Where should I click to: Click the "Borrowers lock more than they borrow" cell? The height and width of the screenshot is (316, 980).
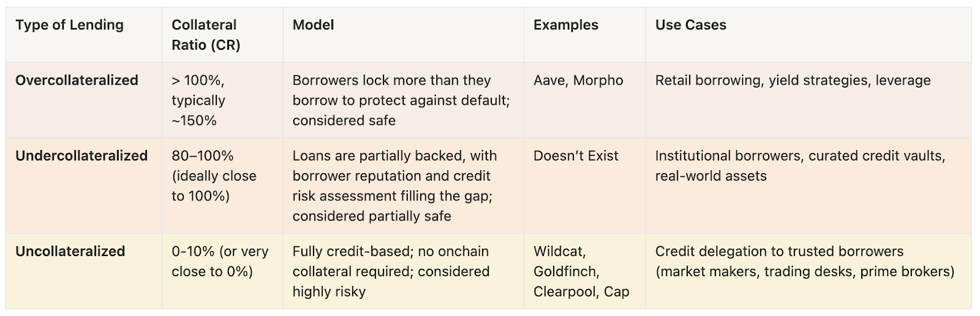(x=401, y=100)
